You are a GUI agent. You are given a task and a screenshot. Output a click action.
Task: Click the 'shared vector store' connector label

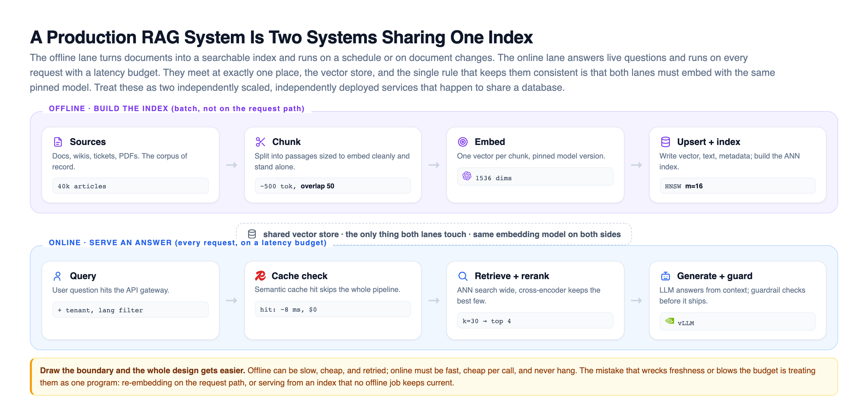tap(442, 234)
